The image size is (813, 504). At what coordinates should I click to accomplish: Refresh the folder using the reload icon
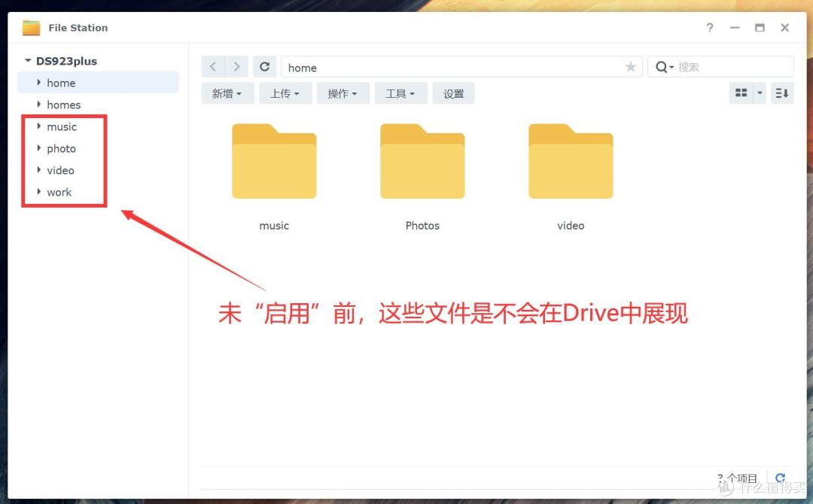click(x=264, y=67)
